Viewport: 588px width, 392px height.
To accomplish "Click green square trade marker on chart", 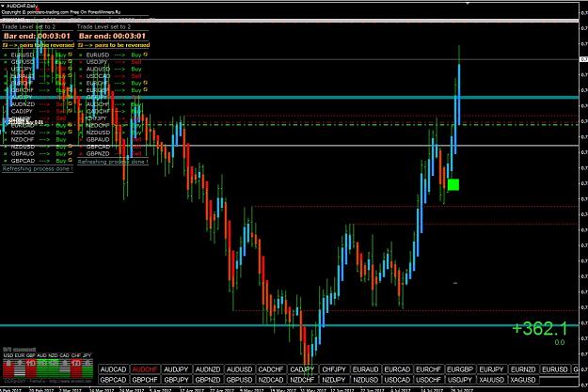I will (453, 184).
